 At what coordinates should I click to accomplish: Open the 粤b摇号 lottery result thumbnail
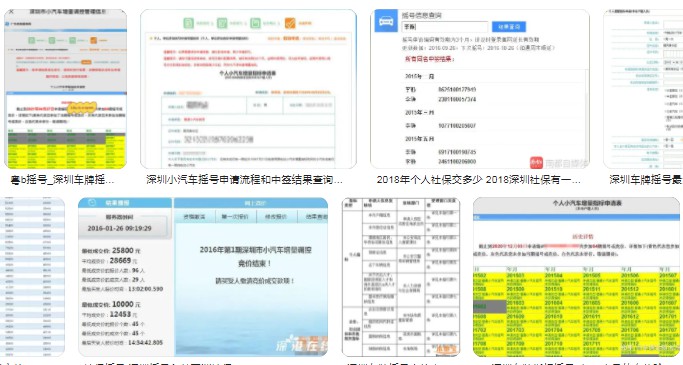point(65,89)
